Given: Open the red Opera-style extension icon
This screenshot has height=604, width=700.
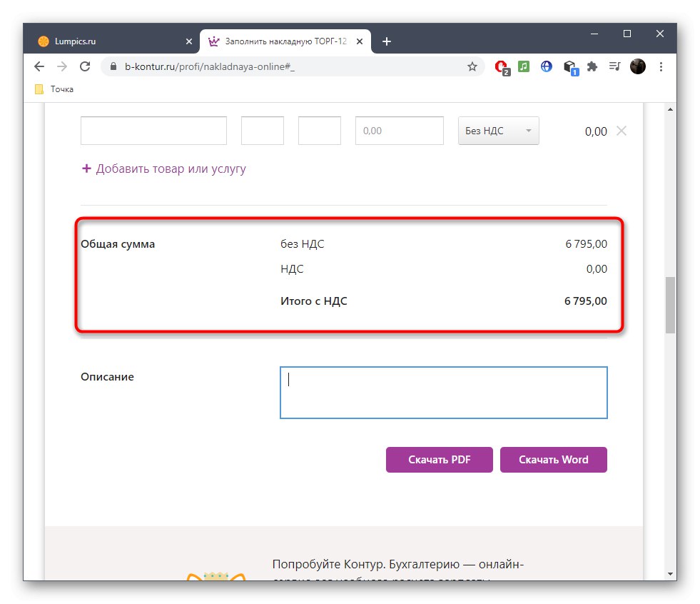Looking at the screenshot, I should (502, 67).
